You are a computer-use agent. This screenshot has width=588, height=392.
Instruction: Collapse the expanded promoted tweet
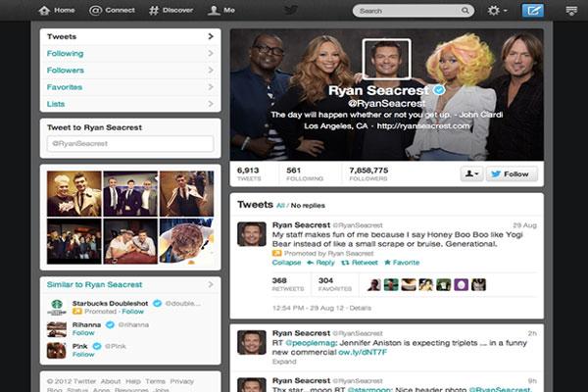click(x=286, y=263)
